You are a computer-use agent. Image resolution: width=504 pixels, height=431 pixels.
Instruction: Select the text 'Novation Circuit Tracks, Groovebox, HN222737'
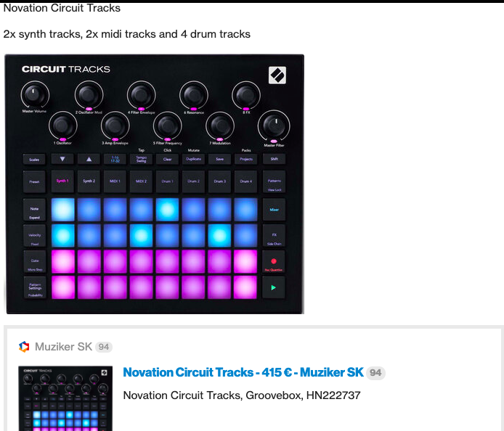tap(242, 395)
